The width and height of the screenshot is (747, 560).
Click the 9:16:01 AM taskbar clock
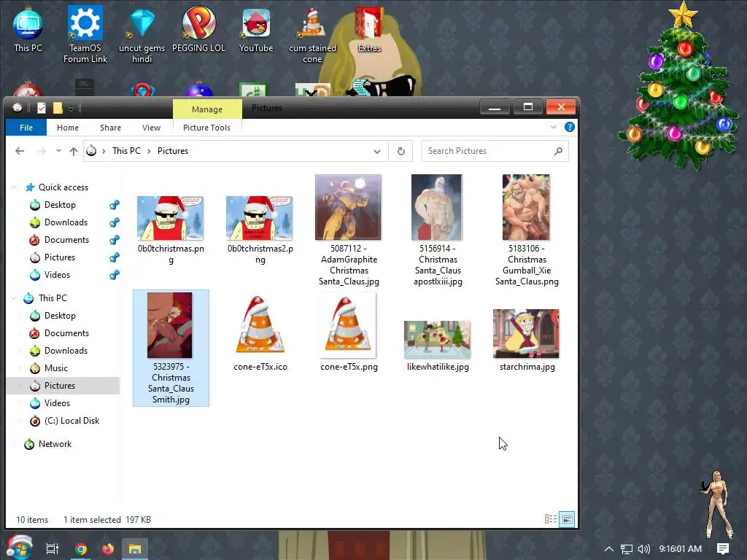pyautogui.click(x=681, y=549)
